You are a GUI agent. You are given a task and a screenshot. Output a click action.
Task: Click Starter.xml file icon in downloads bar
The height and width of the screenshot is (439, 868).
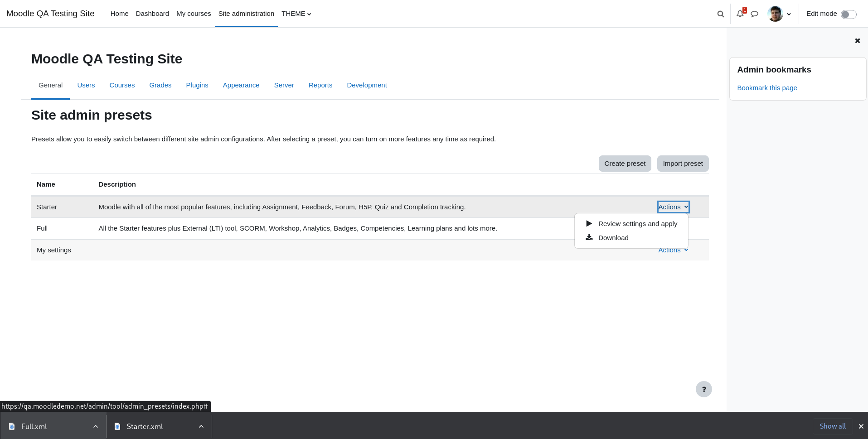point(117,426)
